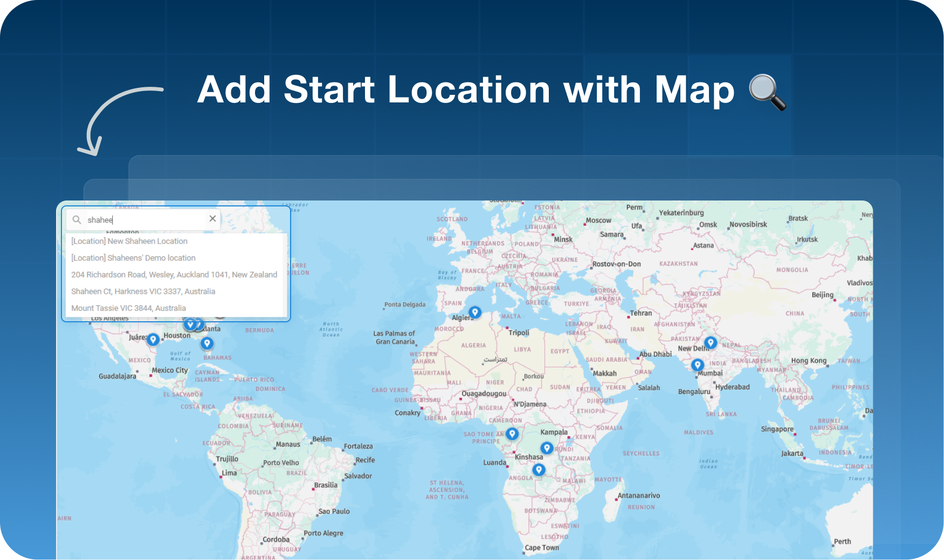Open the location pin at Algiers

474,312
